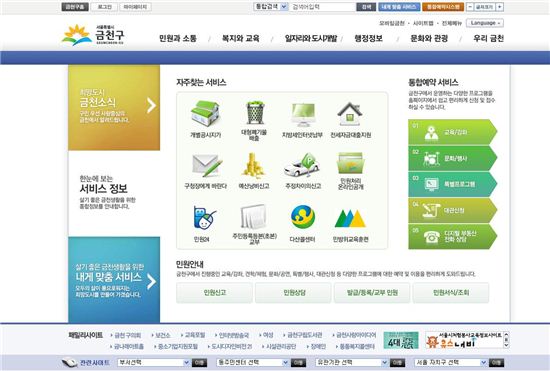
Task: Click the 주민등록등본(초본) 교부 papers icon
Action: pos(253,216)
